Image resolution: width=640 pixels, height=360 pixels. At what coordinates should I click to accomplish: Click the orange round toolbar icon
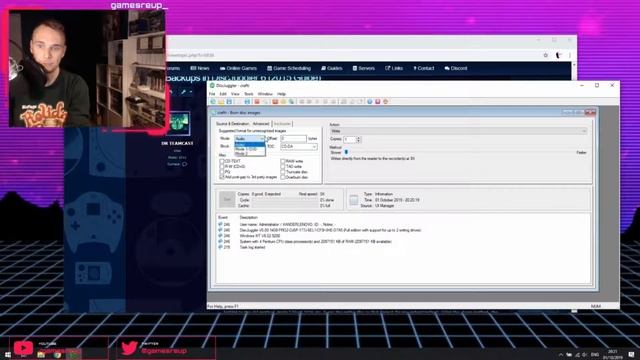click(385, 102)
